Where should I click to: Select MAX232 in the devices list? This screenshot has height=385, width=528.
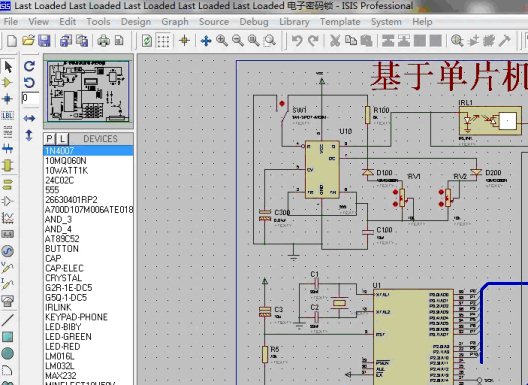coord(89,376)
